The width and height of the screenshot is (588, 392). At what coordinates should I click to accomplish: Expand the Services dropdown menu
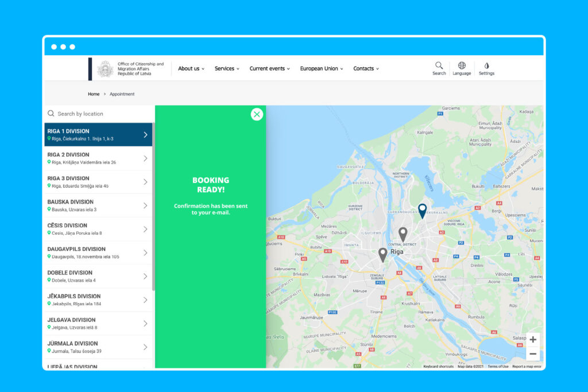227,69
